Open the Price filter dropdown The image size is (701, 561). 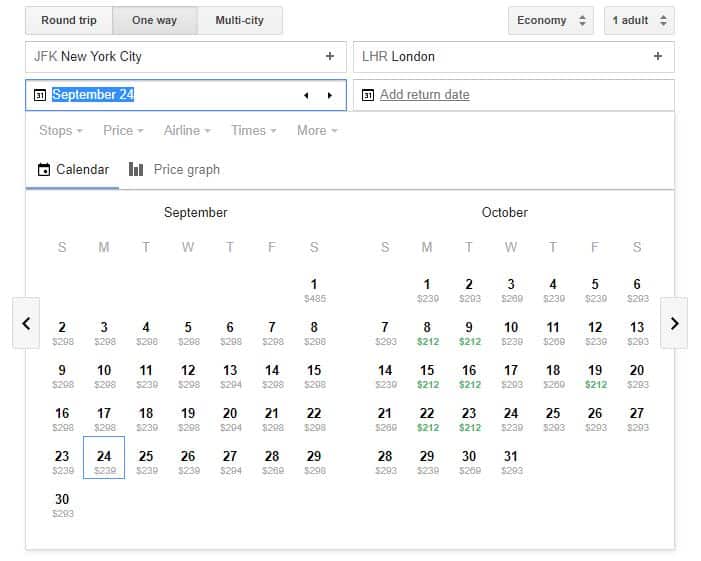(123, 131)
